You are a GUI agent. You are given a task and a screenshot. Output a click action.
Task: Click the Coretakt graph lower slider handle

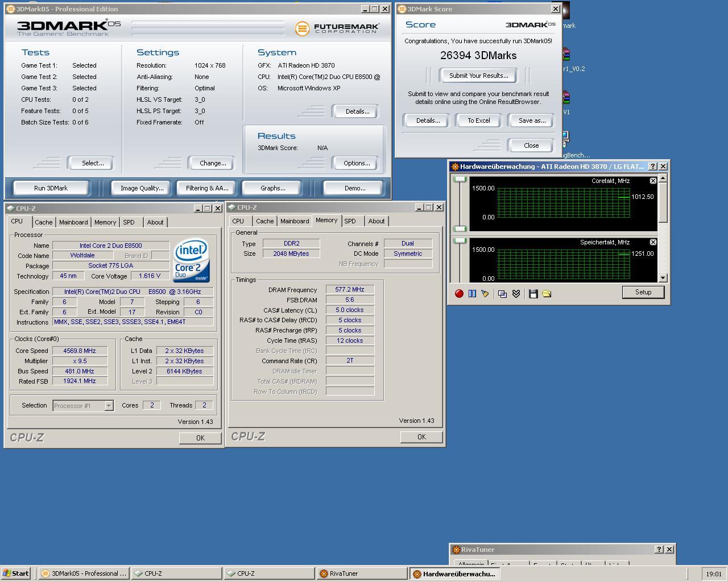[x=460, y=228]
